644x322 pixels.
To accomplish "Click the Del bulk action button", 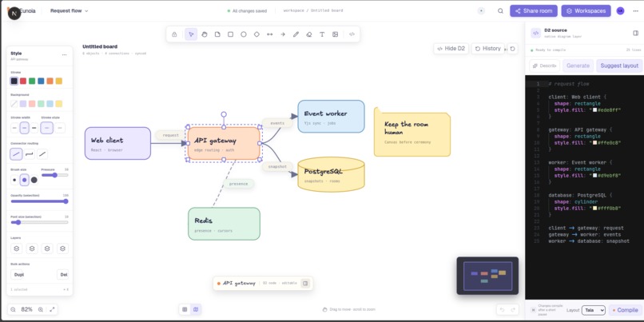I will coord(62,274).
